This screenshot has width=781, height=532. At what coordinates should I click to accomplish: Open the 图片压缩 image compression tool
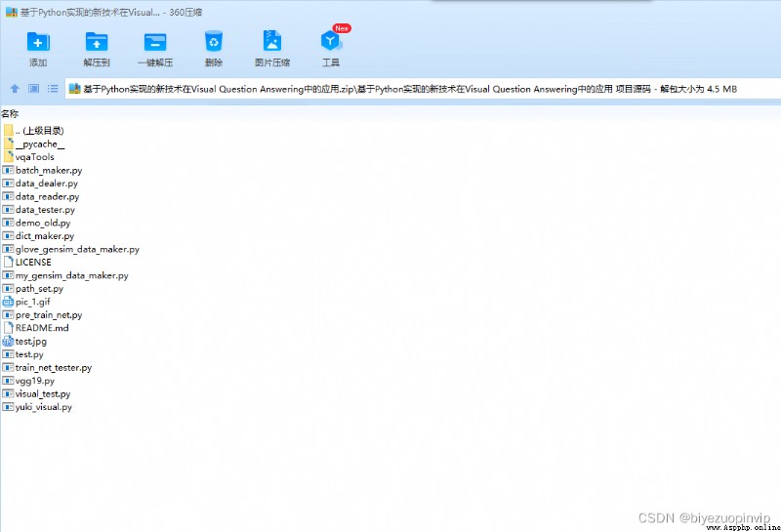pos(272,41)
